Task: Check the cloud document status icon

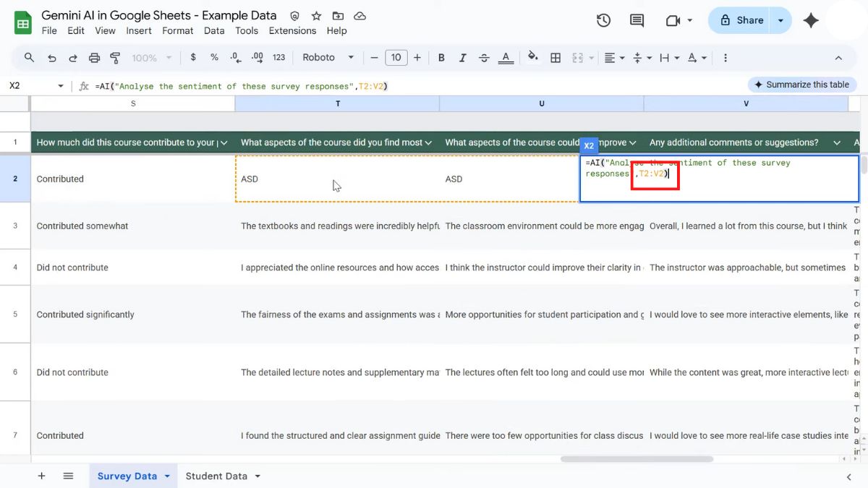Action: tap(359, 16)
